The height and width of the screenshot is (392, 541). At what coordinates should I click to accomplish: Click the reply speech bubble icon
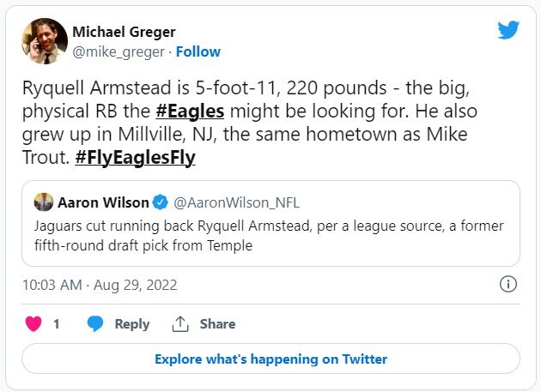(x=95, y=324)
